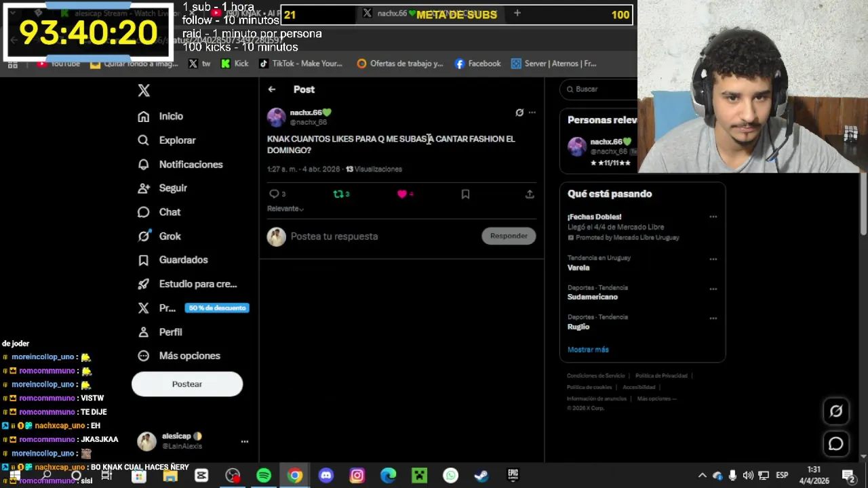Image resolution: width=868 pixels, height=488 pixels.
Task: Click Mostrar más in trends
Action: click(588, 350)
